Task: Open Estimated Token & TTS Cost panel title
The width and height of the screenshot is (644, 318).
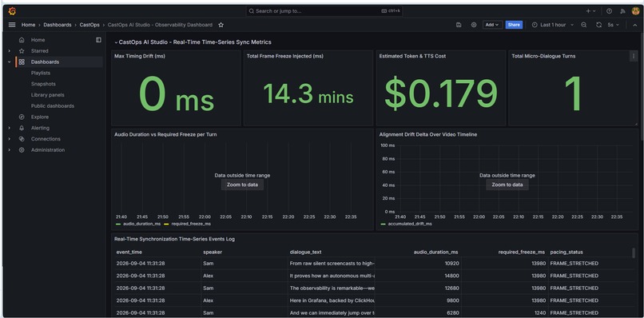Action: pyautogui.click(x=412, y=56)
